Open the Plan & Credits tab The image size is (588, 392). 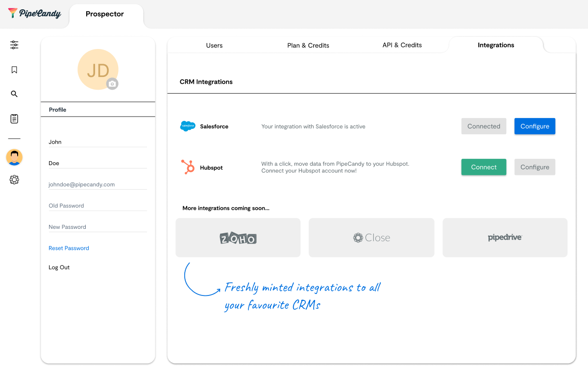pyautogui.click(x=308, y=45)
